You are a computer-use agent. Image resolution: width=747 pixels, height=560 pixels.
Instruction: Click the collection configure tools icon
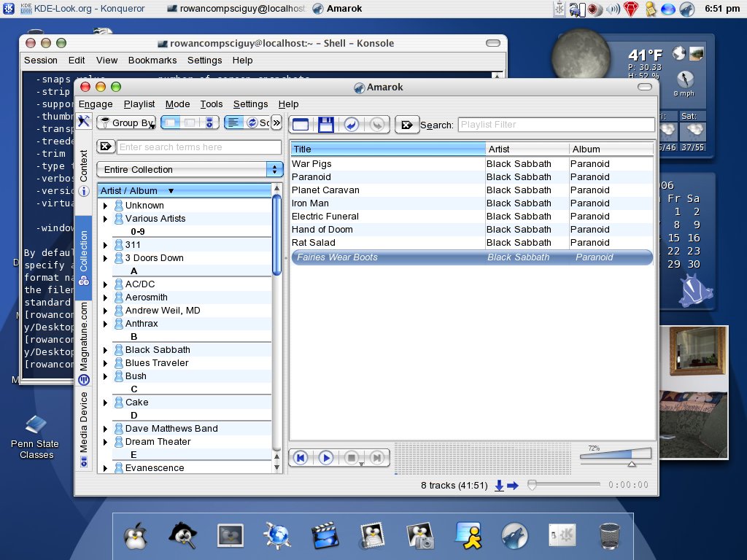pos(84,122)
